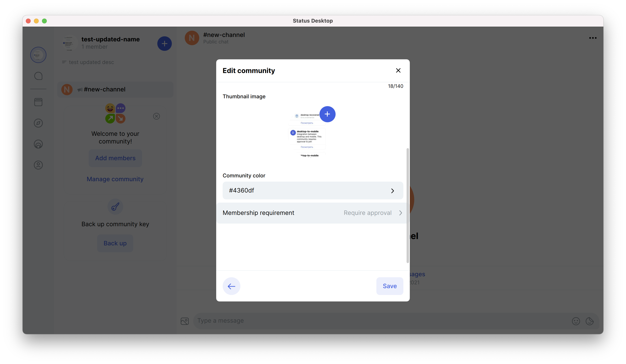Screen dimensions: 626x364
Task: Click the chevron beside Require approval
Action: pyautogui.click(x=401, y=213)
